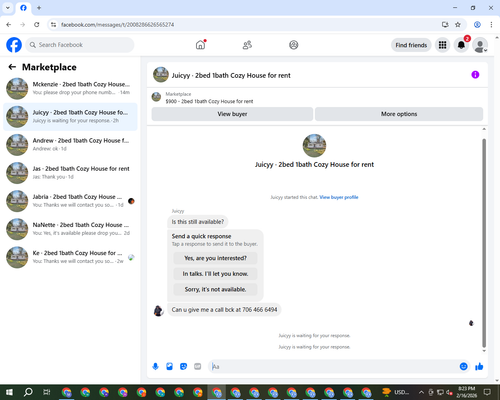Click the install app icon in address bar
This screenshot has width=500, height=400.
(x=445, y=24)
